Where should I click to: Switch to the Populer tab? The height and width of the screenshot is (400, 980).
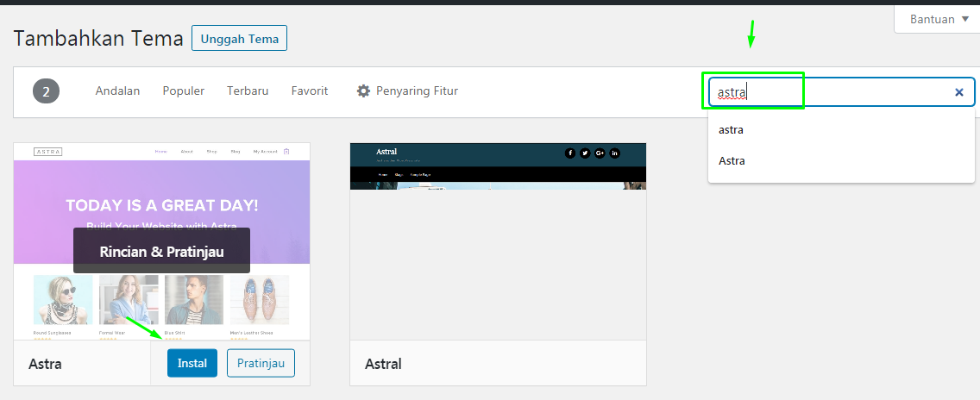click(184, 91)
